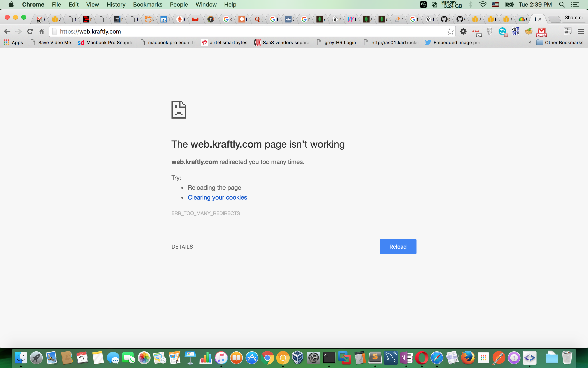Open Opera from the Dock
The height and width of the screenshot is (368, 588).
pyautogui.click(x=422, y=358)
